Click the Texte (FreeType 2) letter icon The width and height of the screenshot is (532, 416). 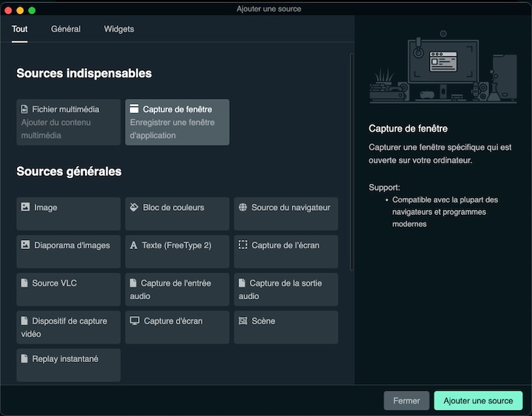click(134, 245)
